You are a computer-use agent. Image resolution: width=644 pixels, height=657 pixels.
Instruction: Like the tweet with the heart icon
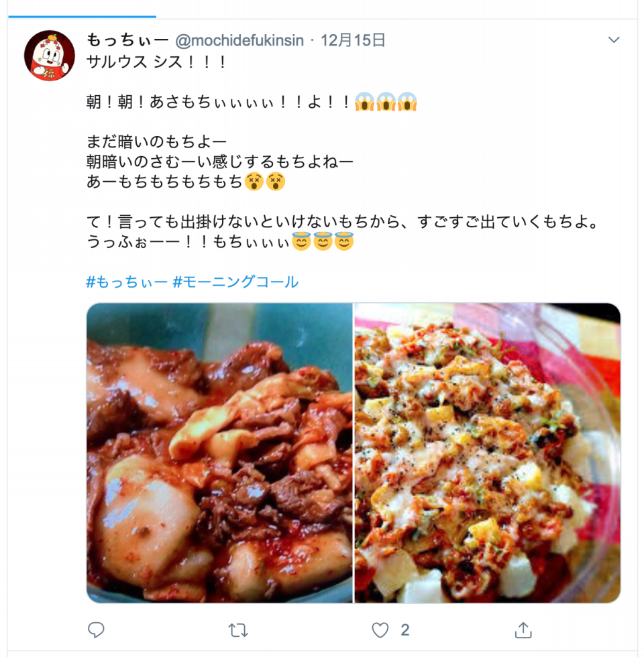pos(380,630)
